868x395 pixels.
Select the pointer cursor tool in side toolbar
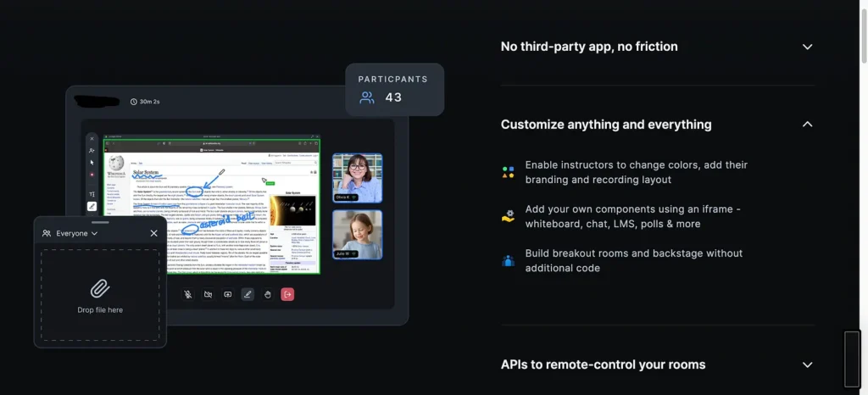92,162
